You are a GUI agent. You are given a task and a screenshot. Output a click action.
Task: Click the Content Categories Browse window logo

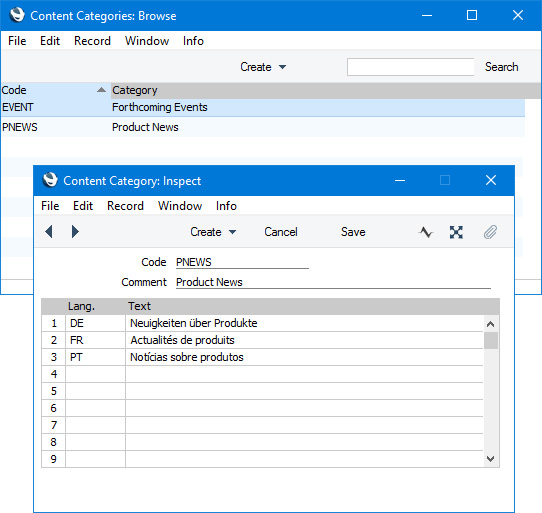(17, 15)
